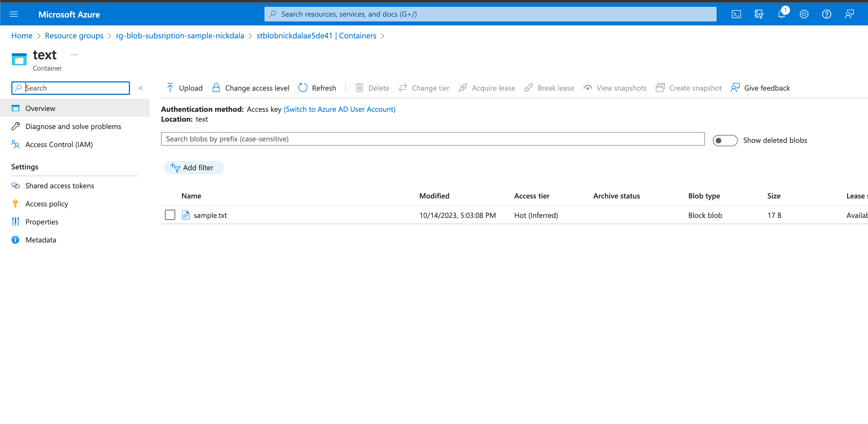Click the Add filter button

pos(194,167)
